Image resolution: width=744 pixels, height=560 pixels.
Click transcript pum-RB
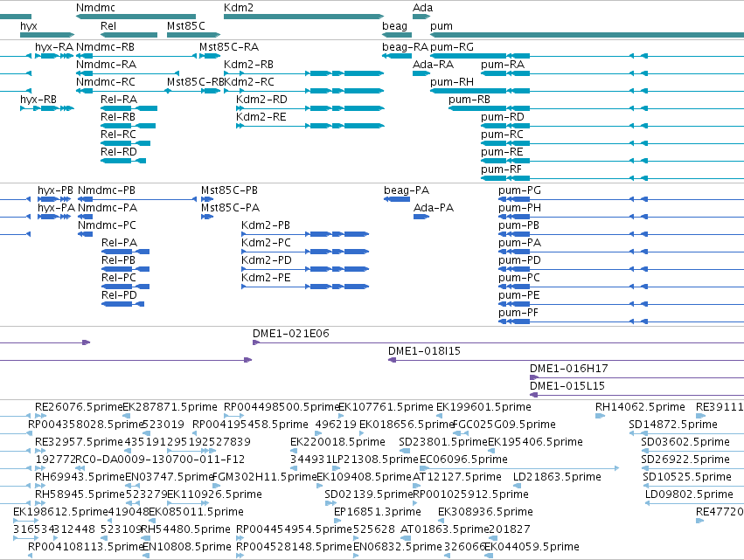pos(469,100)
